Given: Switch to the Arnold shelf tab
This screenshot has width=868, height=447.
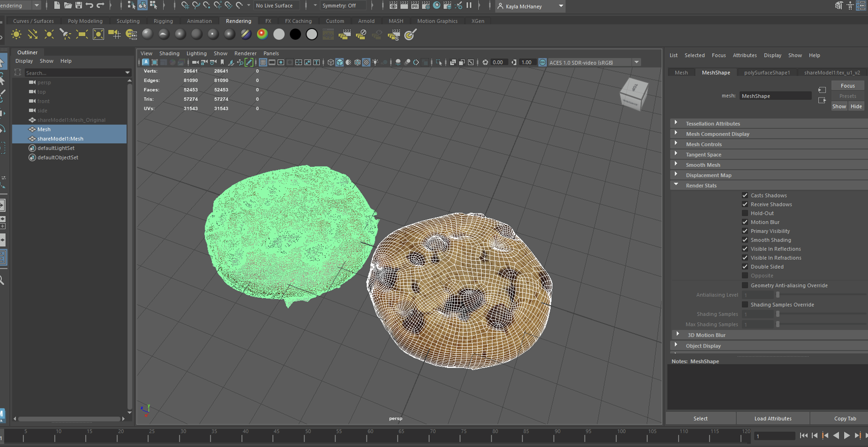Looking at the screenshot, I should [366, 21].
